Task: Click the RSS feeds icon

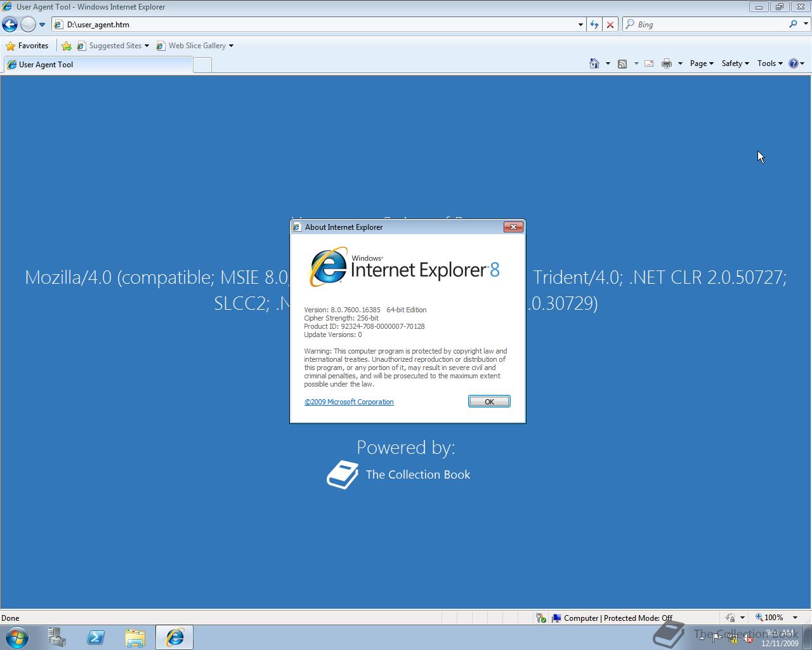Action: pos(622,63)
